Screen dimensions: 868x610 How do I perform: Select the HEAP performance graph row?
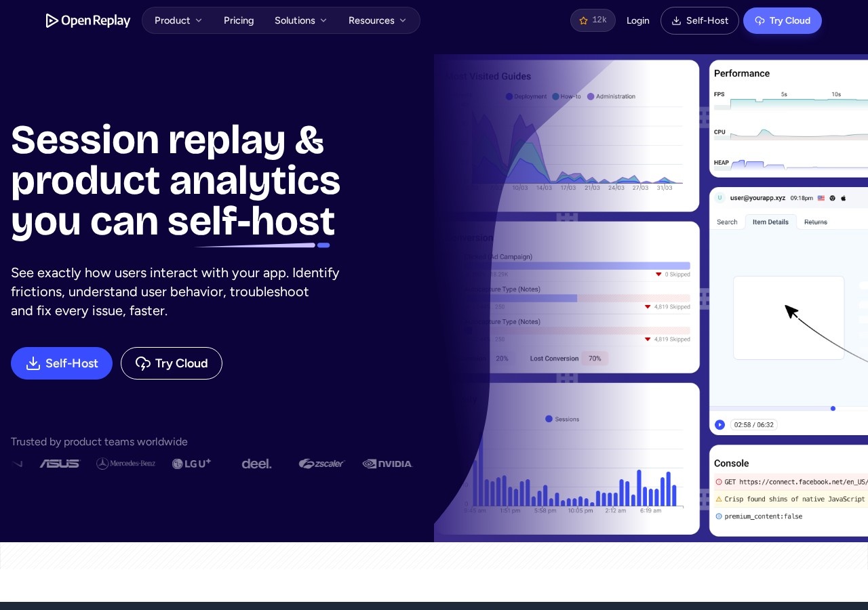pos(791,163)
